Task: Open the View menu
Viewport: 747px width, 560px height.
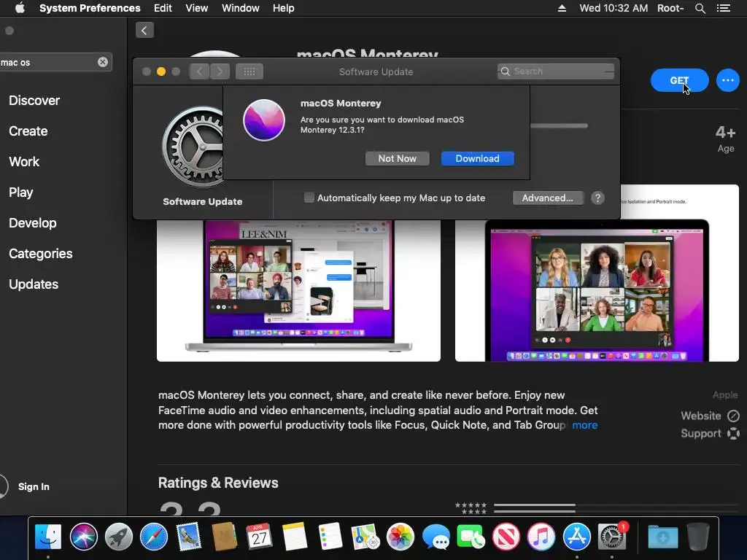Action: click(x=197, y=8)
